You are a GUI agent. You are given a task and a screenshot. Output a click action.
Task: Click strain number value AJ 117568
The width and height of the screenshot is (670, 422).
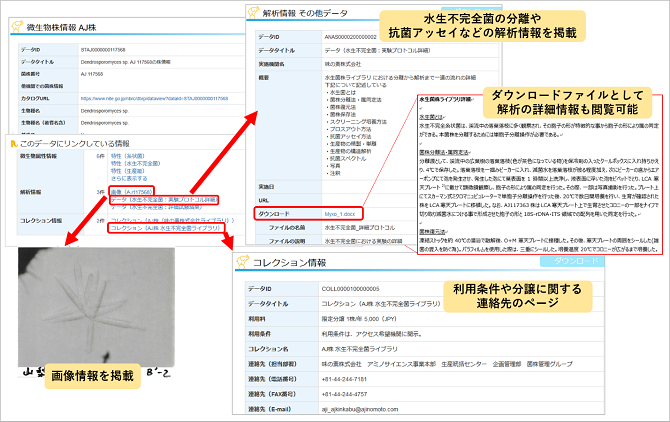point(92,74)
